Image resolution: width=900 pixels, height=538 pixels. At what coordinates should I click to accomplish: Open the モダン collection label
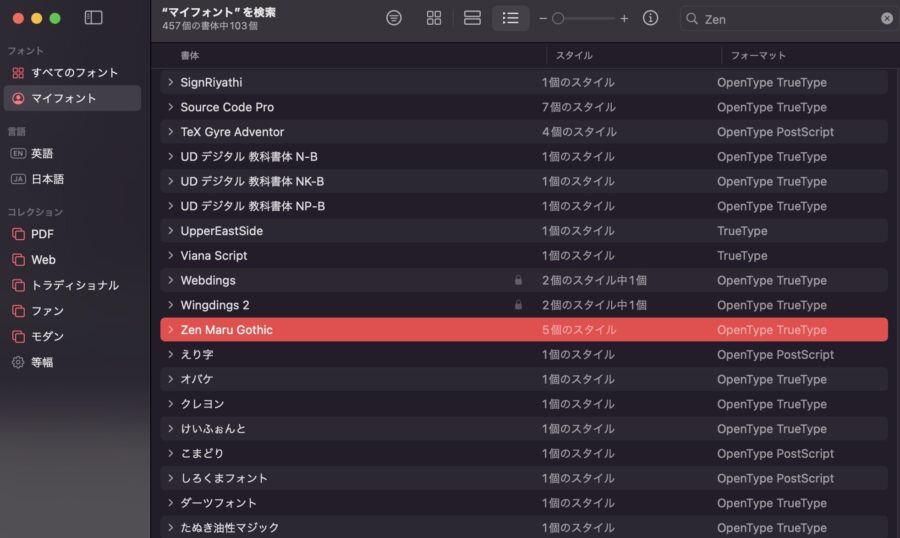click(47, 336)
